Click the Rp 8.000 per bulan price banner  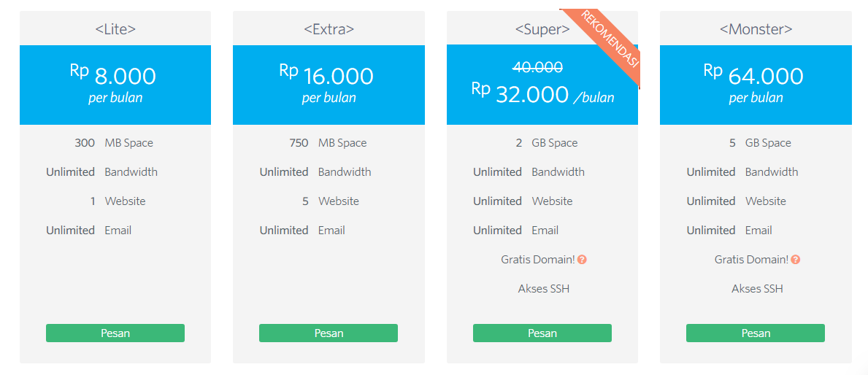(x=115, y=85)
